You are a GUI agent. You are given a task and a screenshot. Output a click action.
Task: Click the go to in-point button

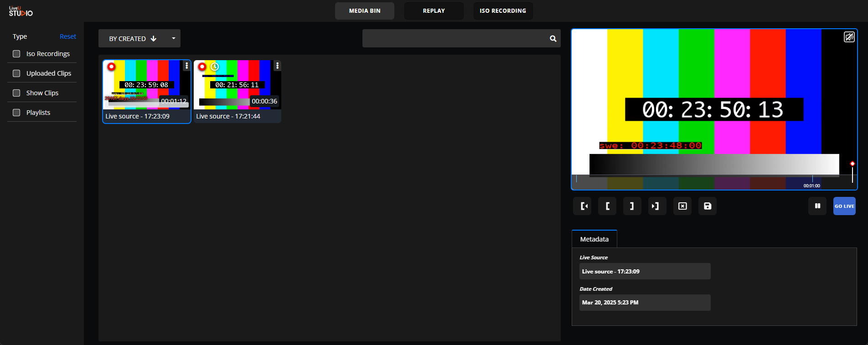click(582, 206)
